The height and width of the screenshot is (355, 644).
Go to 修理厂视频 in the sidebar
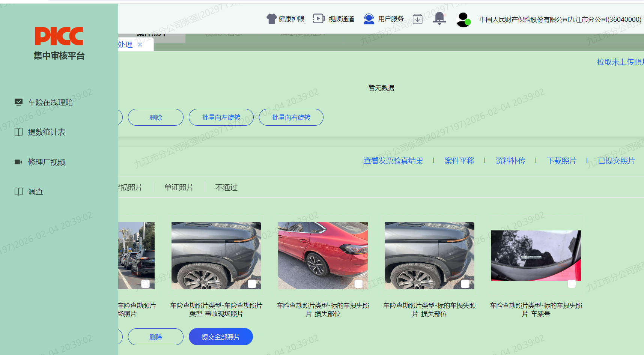tap(47, 162)
